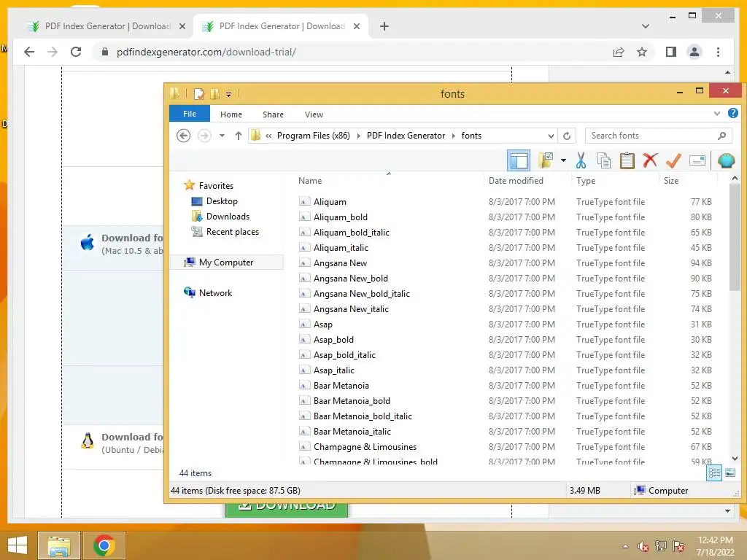Viewport: 747px width, 560px height.
Task: Go back in the fonts Explorer window
Action: pos(183,136)
